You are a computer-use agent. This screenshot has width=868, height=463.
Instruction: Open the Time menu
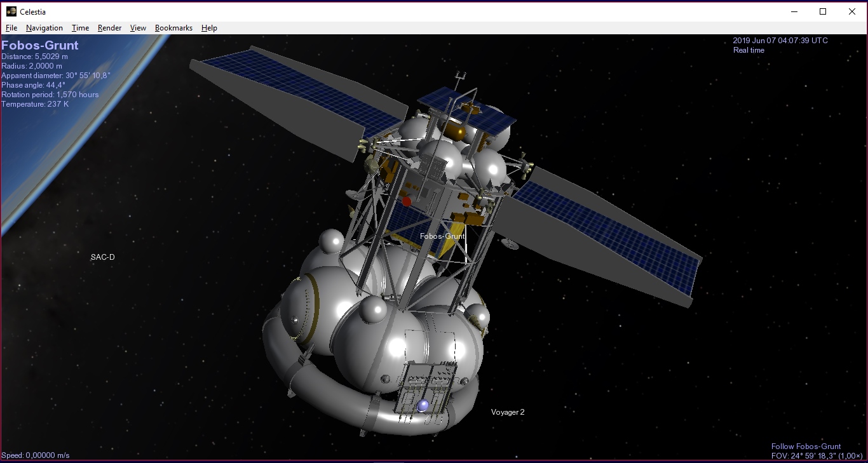80,28
